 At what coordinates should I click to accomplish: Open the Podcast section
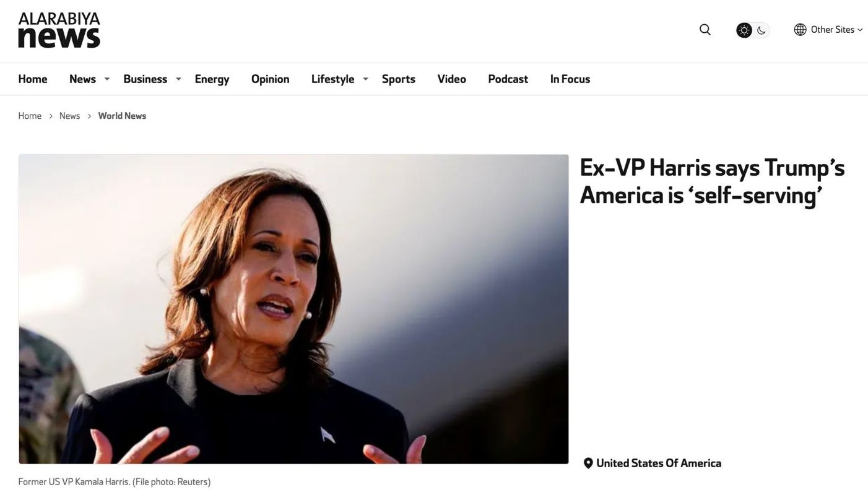(508, 79)
